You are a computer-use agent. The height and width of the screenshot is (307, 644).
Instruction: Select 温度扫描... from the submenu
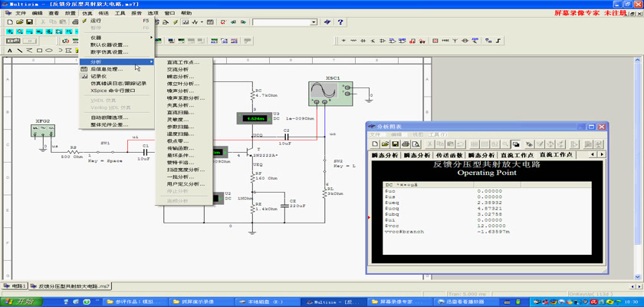click(183, 134)
